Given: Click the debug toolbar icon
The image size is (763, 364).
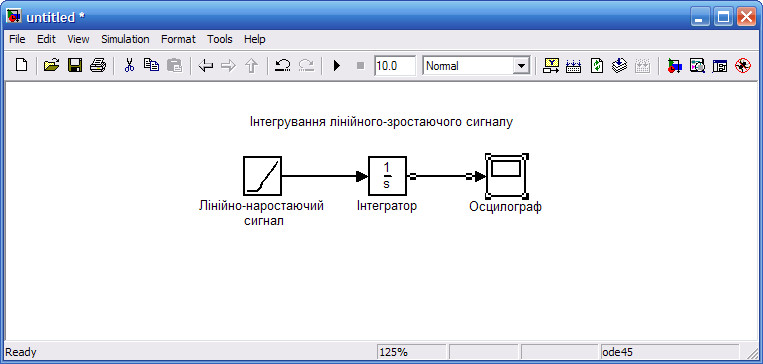Looking at the screenshot, I should pyautogui.click(x=743, y=65).
